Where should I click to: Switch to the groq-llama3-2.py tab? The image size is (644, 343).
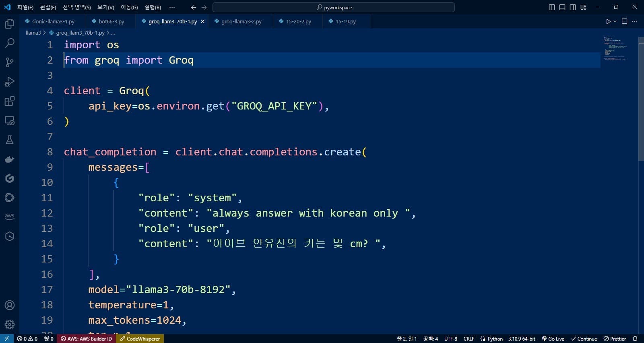click(241, 21)
